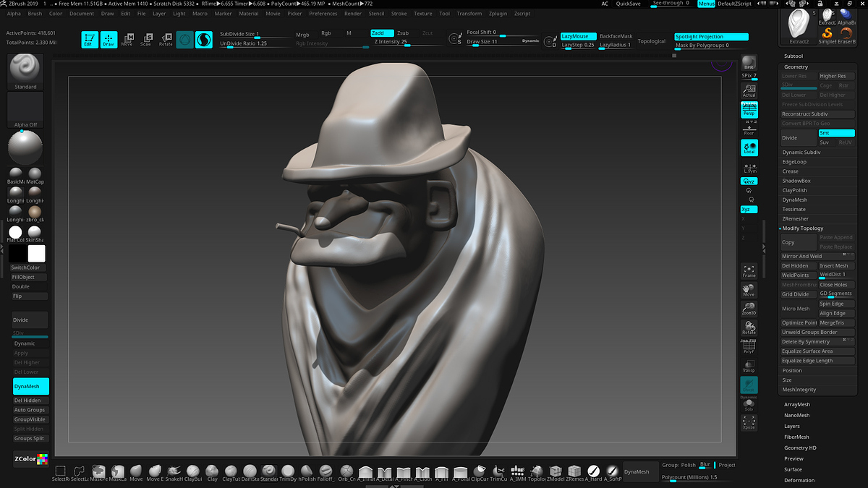Screen dimensions: 868x488
Task: Toggle Solo mode
Action: click(x=749, y=406)
